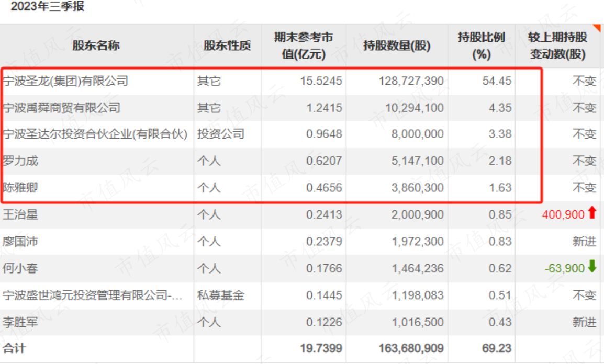Click 不变 in 宁波圣龙 row

[x=584, y=81]
